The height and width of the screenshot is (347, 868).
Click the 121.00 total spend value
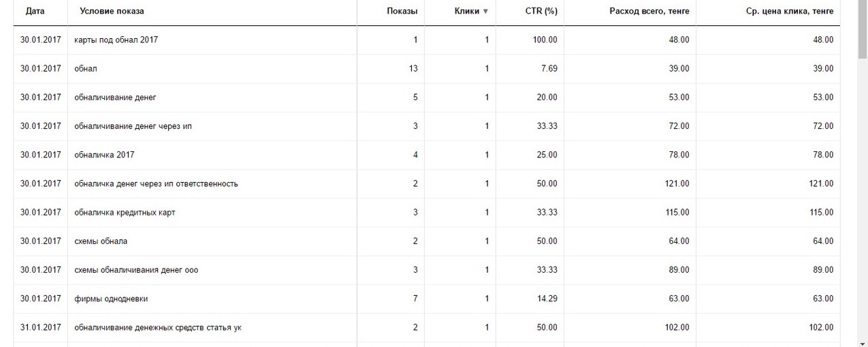(x=677, y=184)
